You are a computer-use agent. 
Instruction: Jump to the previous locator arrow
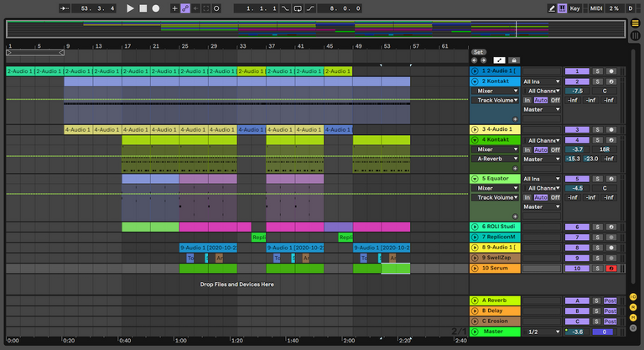(x=474, y=60)
